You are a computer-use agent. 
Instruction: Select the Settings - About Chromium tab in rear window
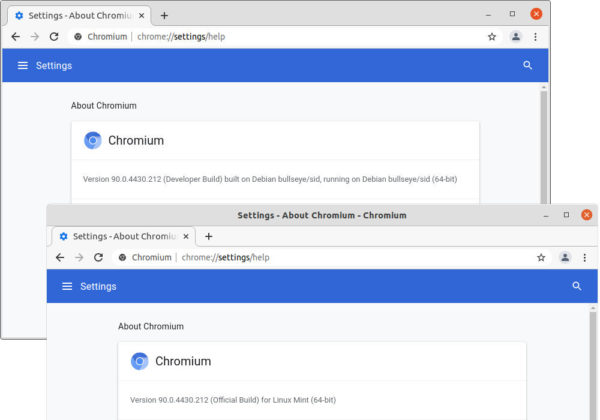[79, 16]
